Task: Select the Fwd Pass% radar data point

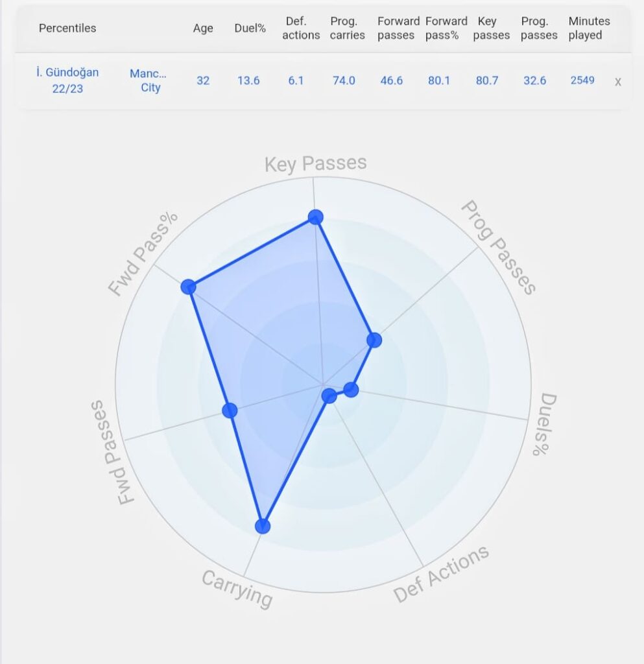Action: [x=188, y=287]
